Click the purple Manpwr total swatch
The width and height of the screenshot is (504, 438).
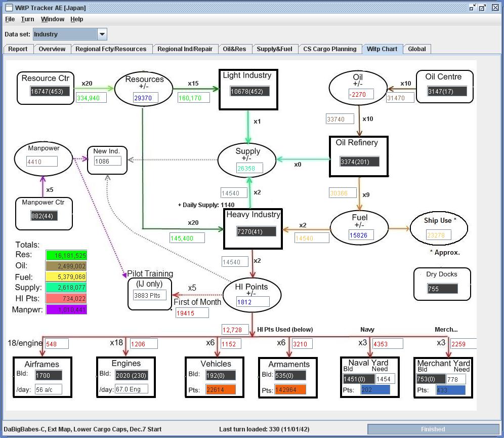coord(66,309)
